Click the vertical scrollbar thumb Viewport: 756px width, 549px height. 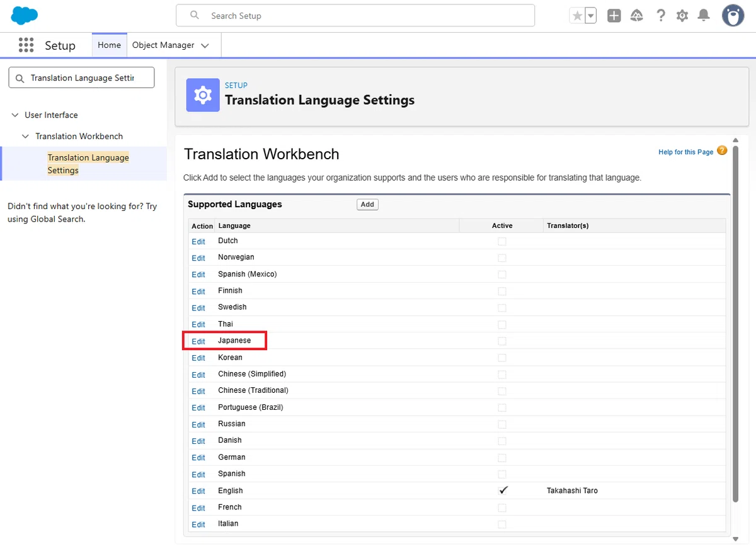[735, 323]
